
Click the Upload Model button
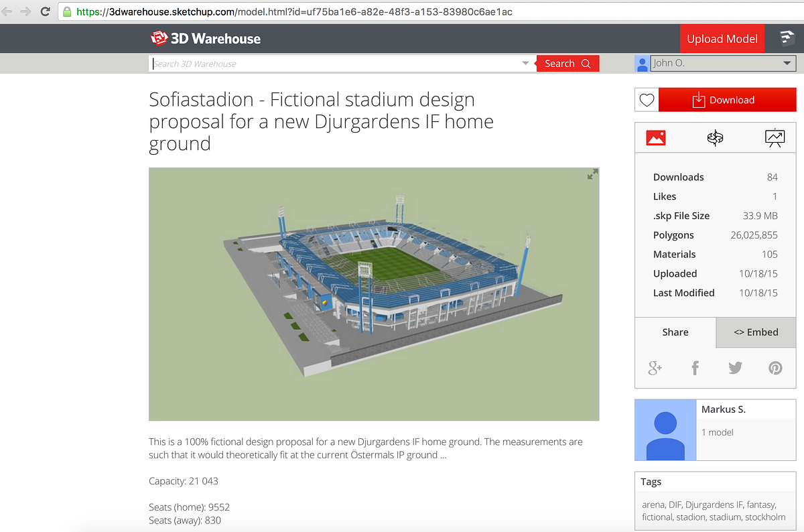tap(722, 39)
